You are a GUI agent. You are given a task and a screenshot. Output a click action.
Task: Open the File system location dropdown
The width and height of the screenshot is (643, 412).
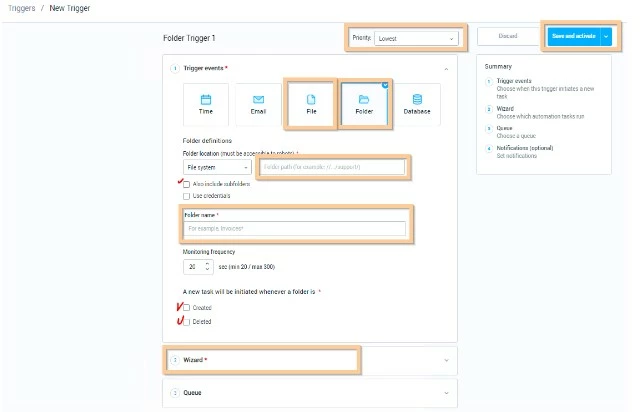coord(217,167)
